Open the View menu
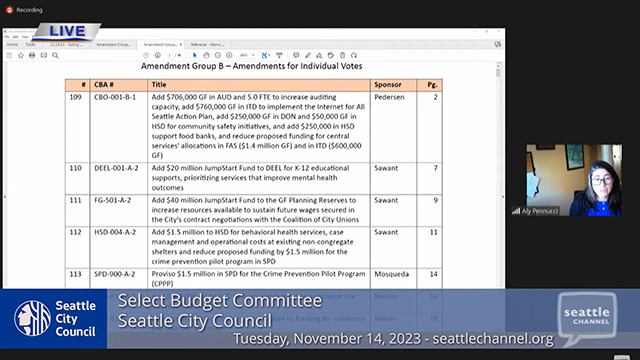This screenshot has height=360, width=640. [25, 37]
